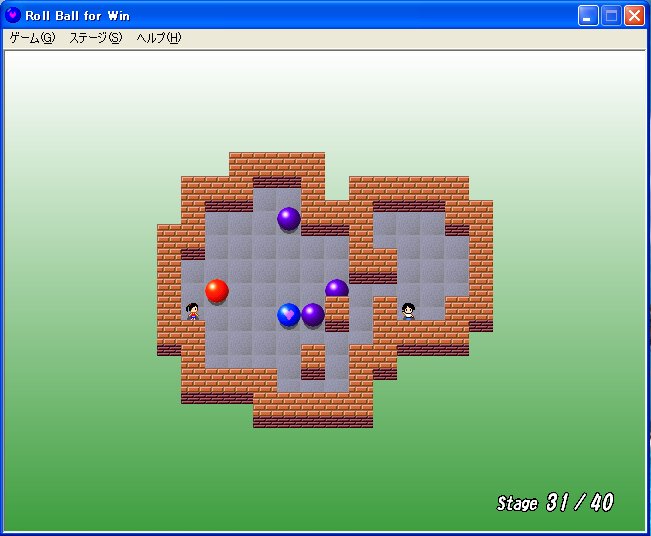Minimize the Roll Ball for Win window
This screenshot has width=651, height=536.
click(x=588, y=15)
